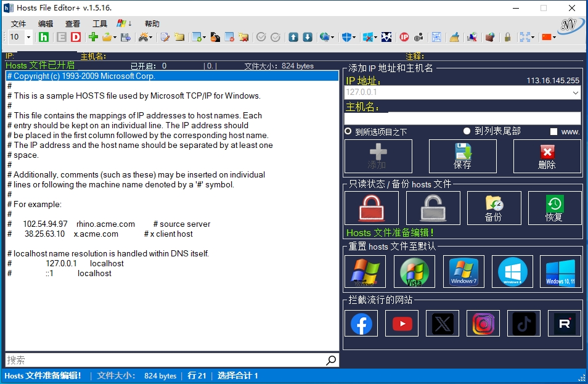Viewport: 588px width, 384px height.
Task: Click the floppy disk save-as toolbar icon
Action: tap(126, 37)
